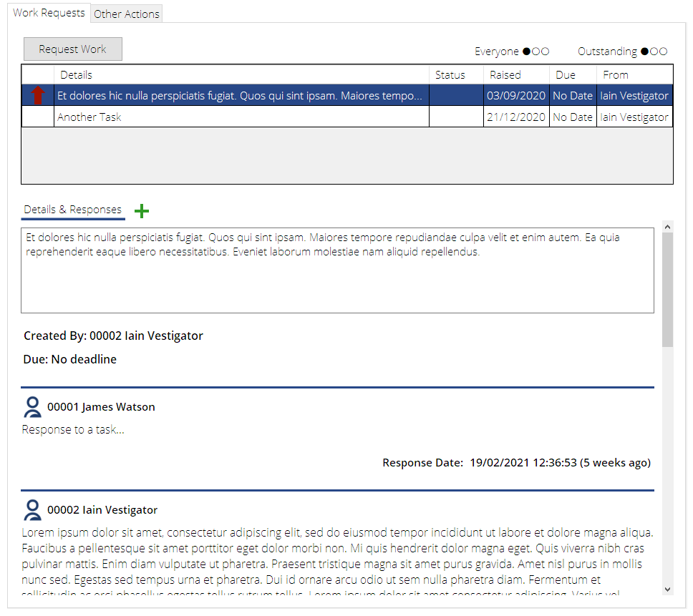Viewport: 693px width, 616px height.
Task: Click James Watson's user avatar icon
Action: tap(32, 407)
